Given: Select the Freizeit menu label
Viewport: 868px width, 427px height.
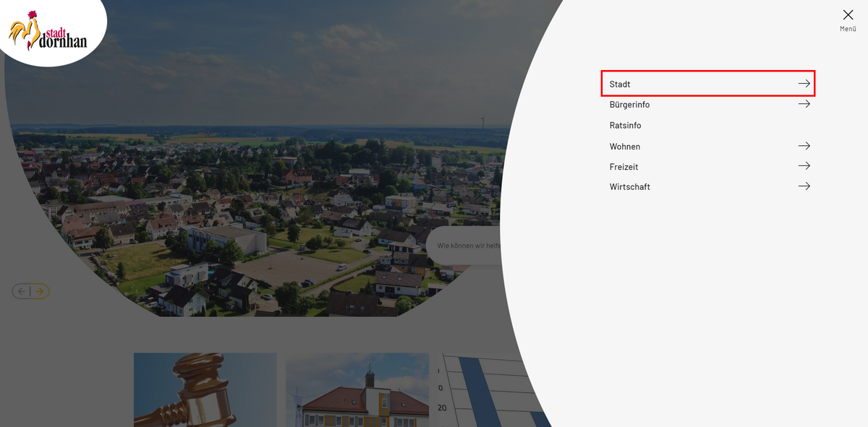Looking at the screenshot, I should [624, 167].
